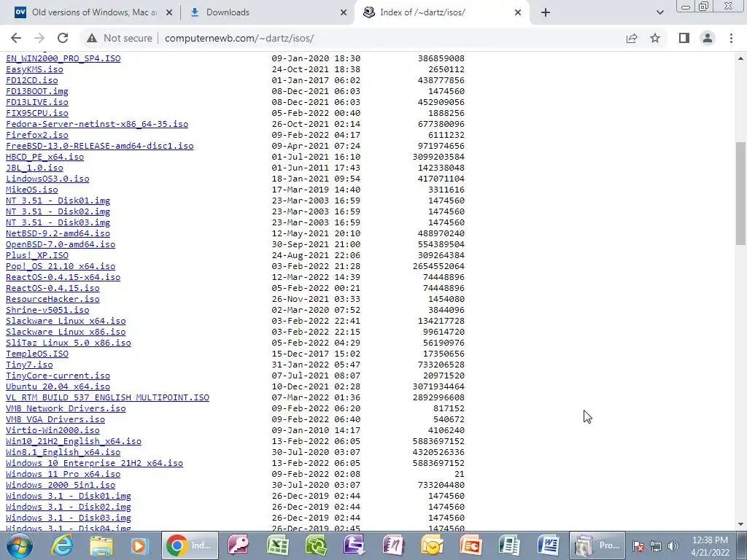
Task: Open SharePoint Workspace in taskbar
Action: point(315,545)
